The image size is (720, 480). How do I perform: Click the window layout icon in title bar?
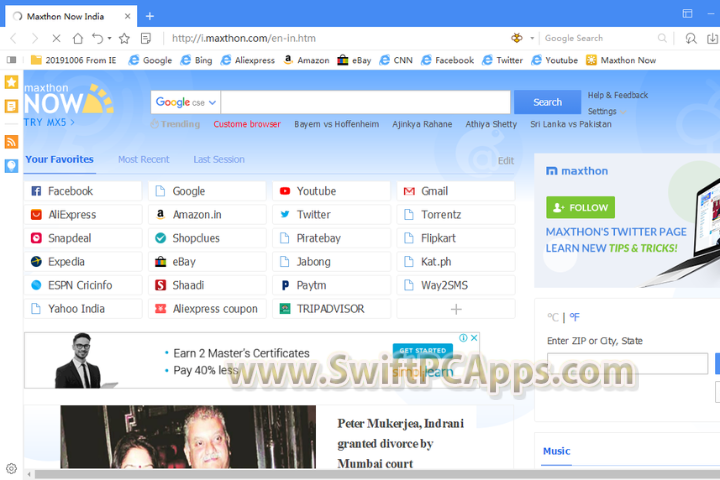point(687,13)
